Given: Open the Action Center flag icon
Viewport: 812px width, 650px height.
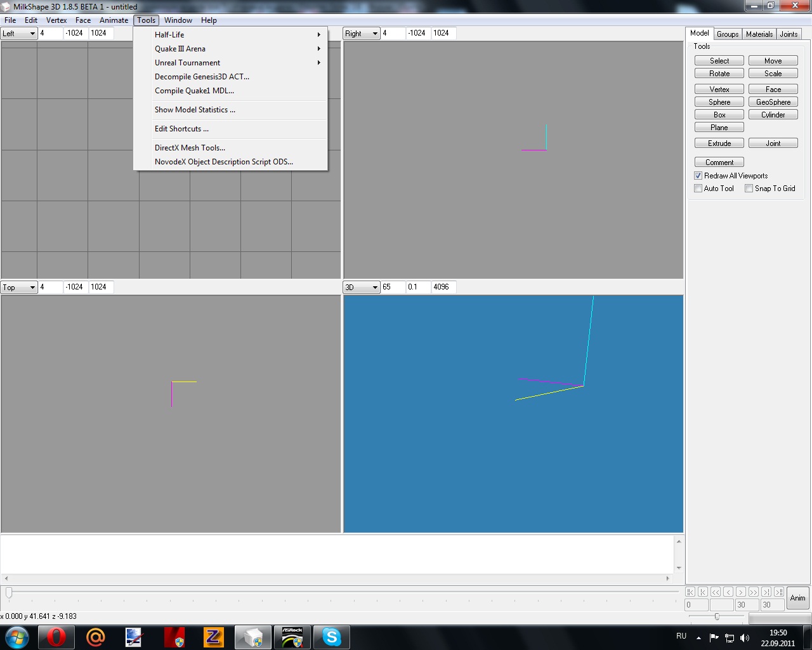Looking at the screenshot, I should [714, 637].
